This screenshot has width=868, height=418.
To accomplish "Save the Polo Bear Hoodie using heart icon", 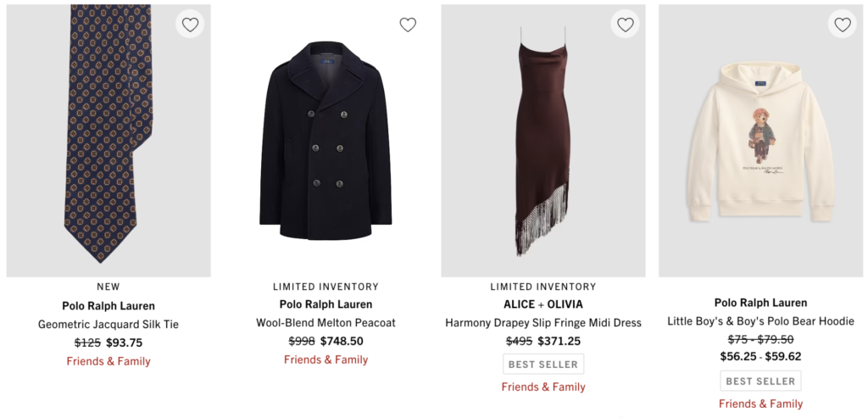I will pyautogui.click(x=843, y=25).
